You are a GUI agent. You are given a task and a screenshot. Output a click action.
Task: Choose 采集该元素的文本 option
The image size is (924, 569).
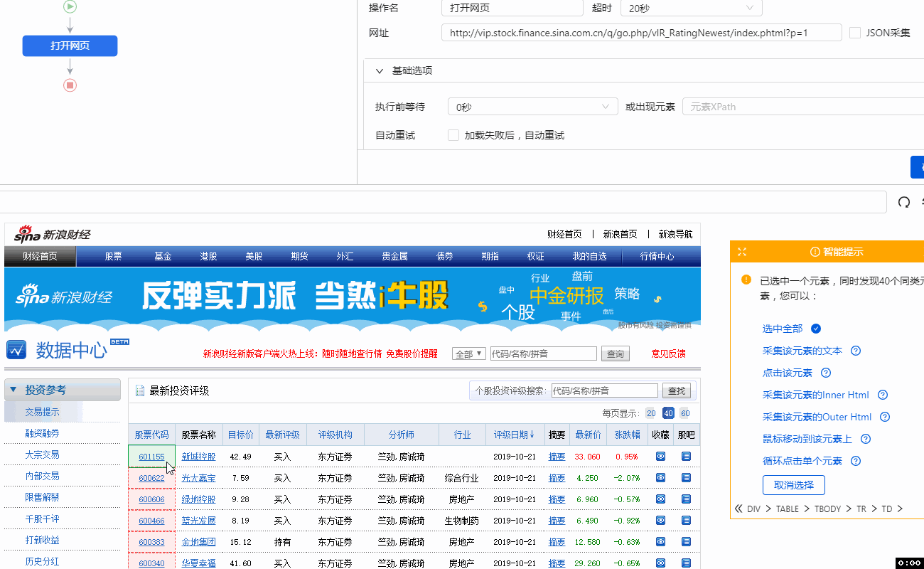point(802,351)
